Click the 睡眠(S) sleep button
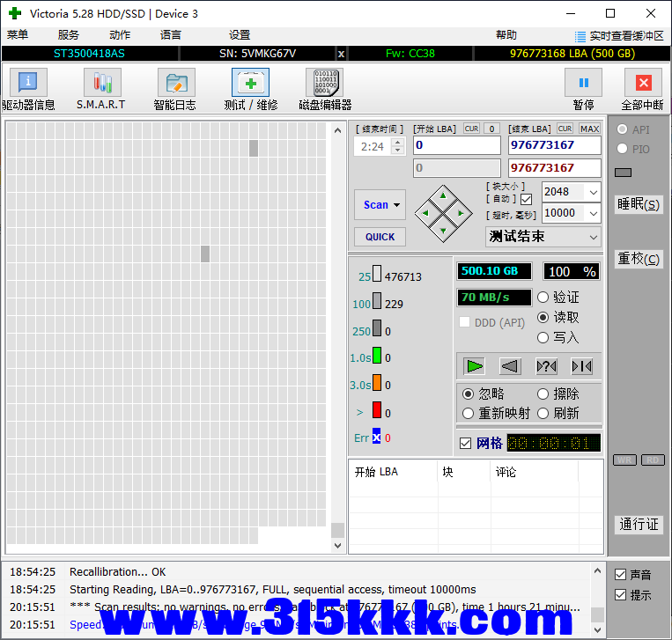The height and width of the screenshot is (640, 672). (639, 205)
